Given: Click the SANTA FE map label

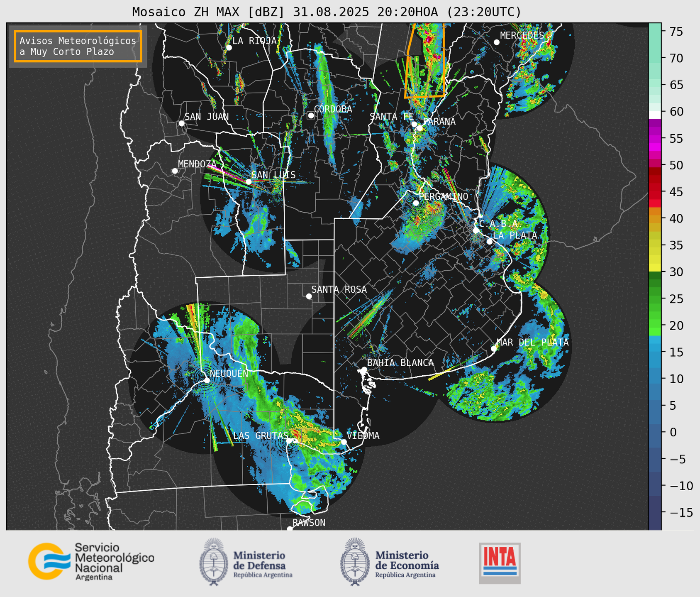Looking at the screenshot, I should pyautogui.click(x=392, y=117).
